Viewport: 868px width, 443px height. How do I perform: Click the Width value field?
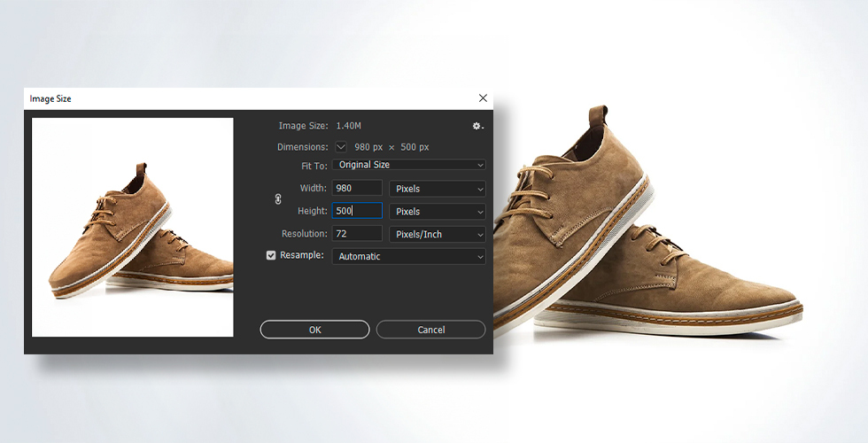pos(357,188)
